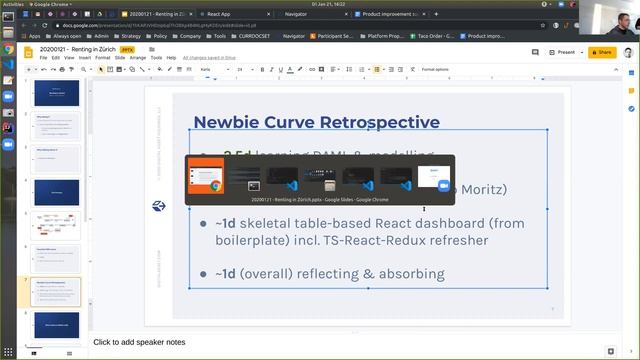This screenshot has height=360, width=640.
Task: Click the line spacing icon
Action: coord(349,69)
